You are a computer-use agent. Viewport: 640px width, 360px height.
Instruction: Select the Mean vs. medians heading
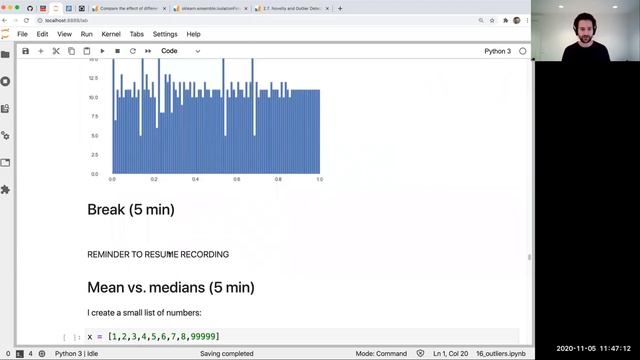click(171, 287)
